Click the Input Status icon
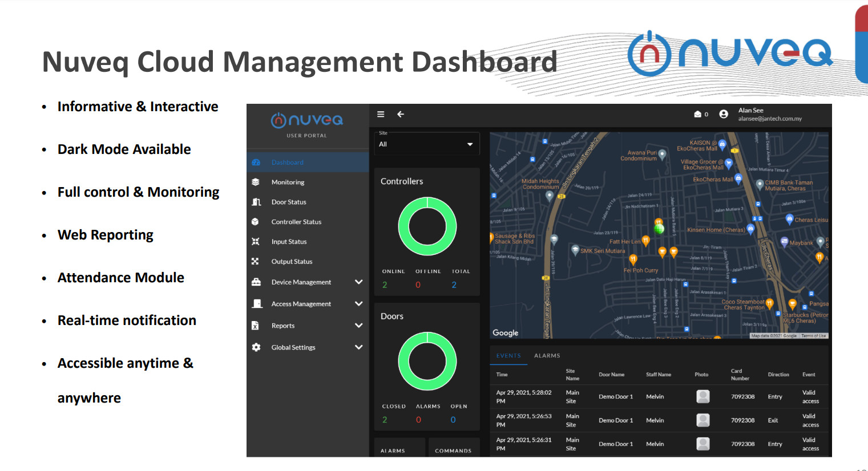The height and width of the screenshot is (471, 868). 256,242
